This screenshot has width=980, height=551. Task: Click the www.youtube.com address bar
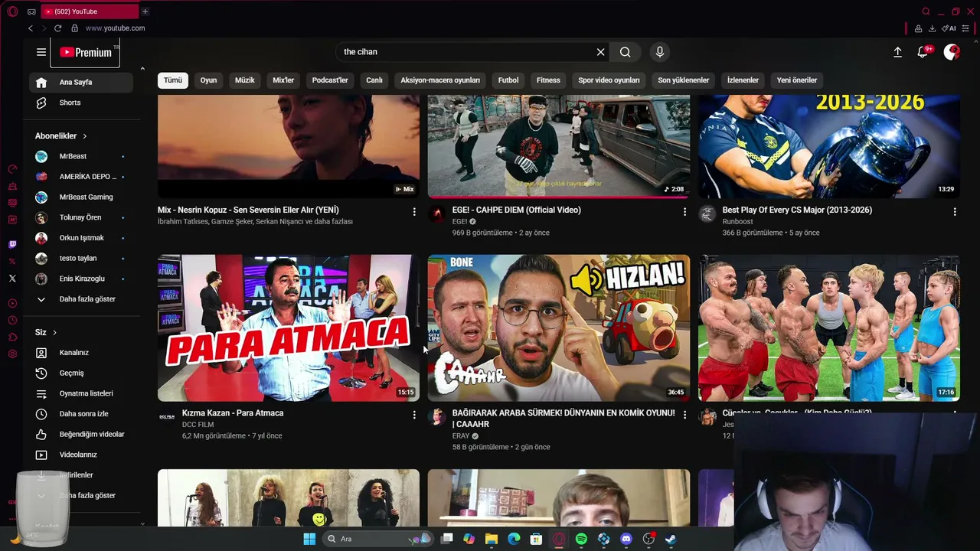(115, 28)
